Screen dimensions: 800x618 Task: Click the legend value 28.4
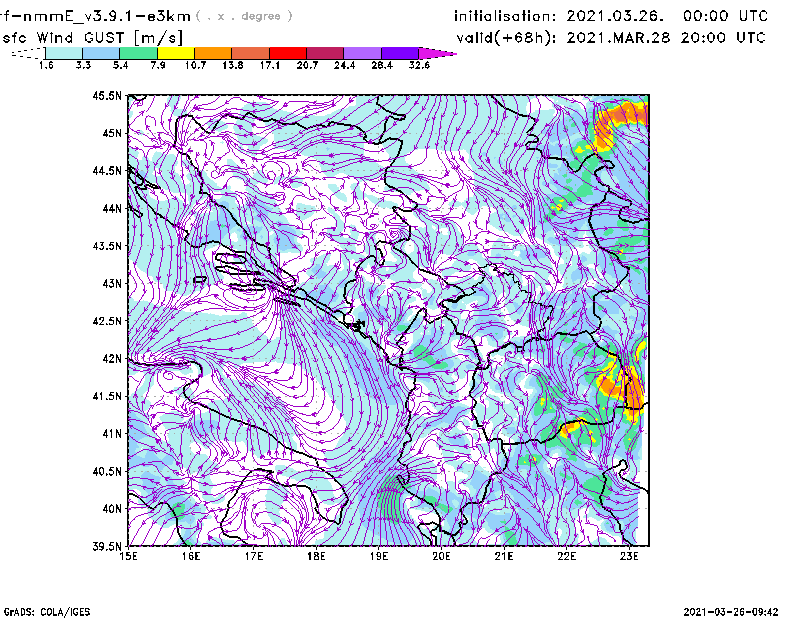pos(382,65)
